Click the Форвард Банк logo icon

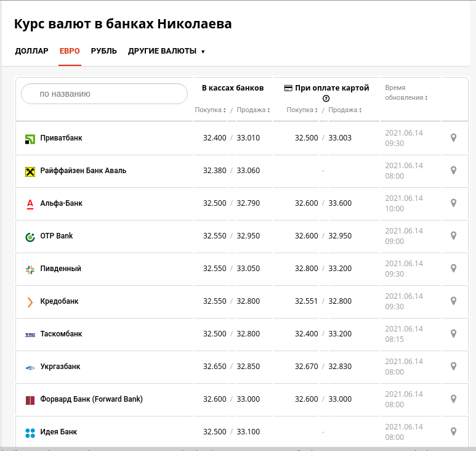pos(30,400)
